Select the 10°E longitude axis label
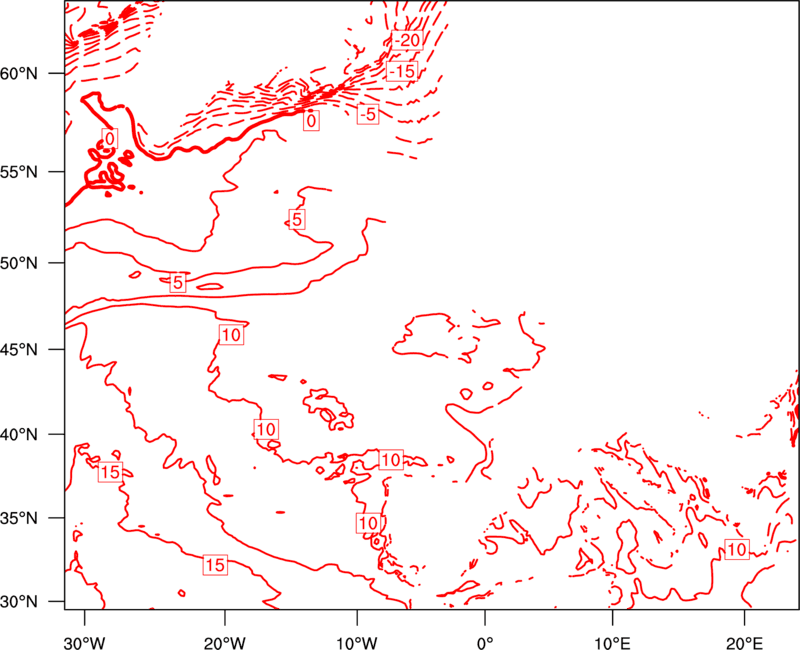 click(x=612, y=642)
